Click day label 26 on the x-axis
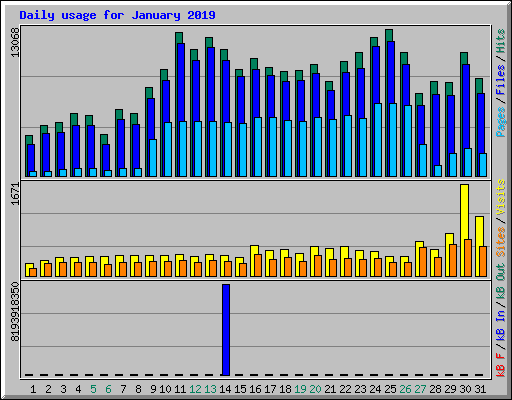The width and height of the screenshot is (512, 400). (405, 389)
